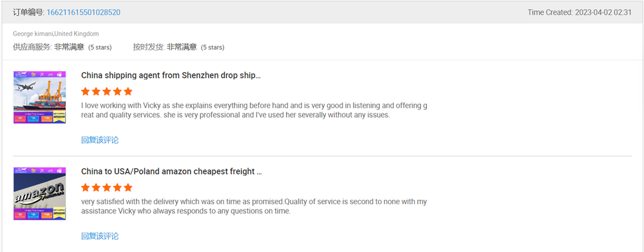Open 'China shipping agent from Shenzhen' product title
644x252 pixels.
click(x=171, y=75)
